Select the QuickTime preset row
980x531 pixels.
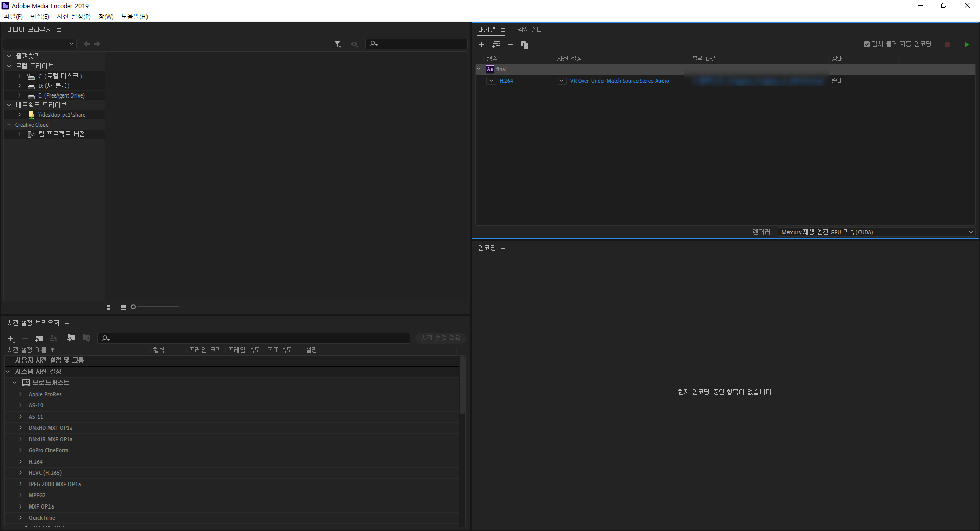click(x=232, y=518)
